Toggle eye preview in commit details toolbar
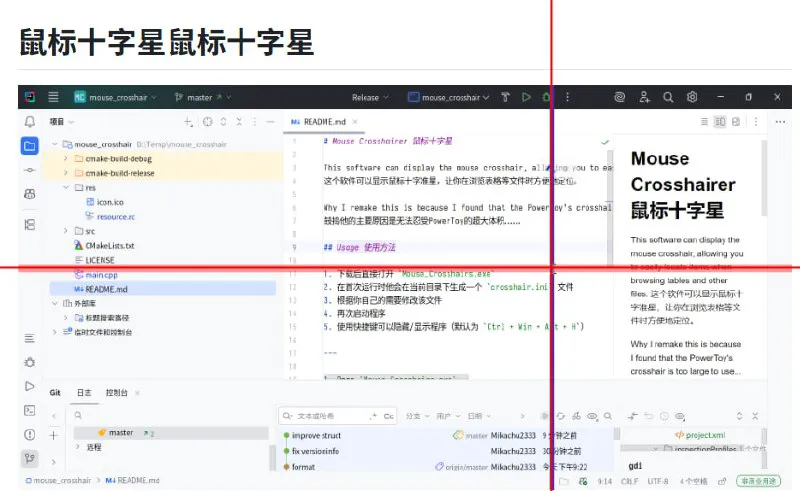The height and width of the screenshot is (491, 800). pos(680,416)
